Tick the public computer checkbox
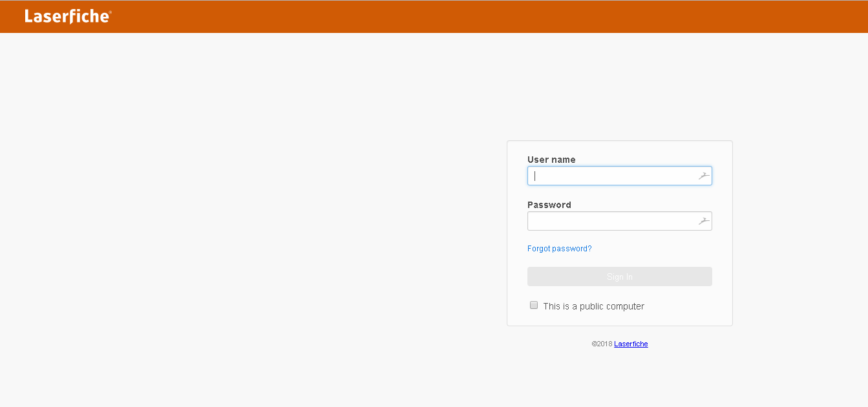 click(534, 306)
